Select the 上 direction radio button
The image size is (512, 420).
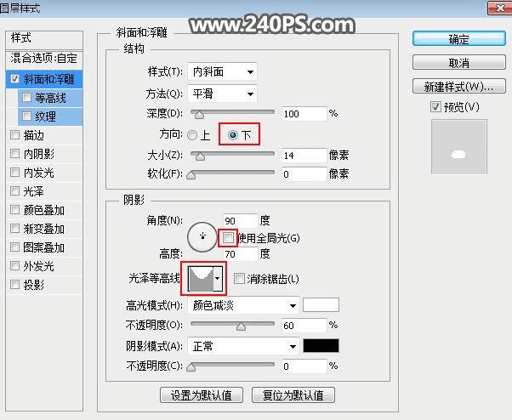192,135
